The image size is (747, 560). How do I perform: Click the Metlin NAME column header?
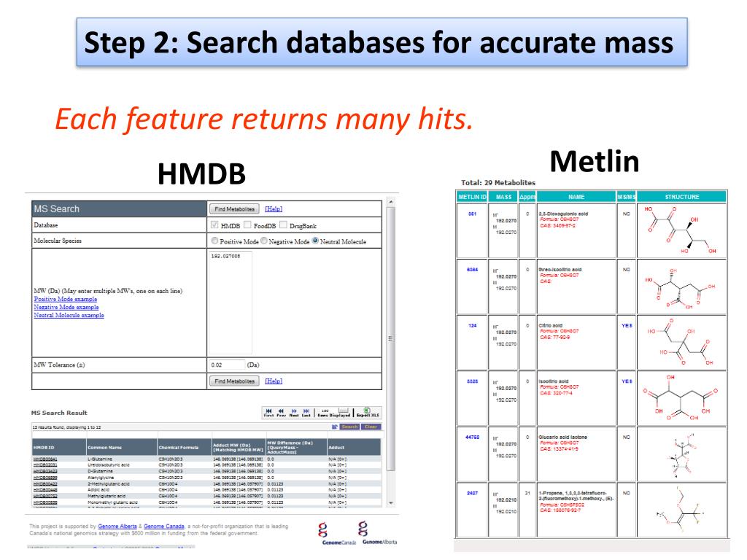coord(576,197)
